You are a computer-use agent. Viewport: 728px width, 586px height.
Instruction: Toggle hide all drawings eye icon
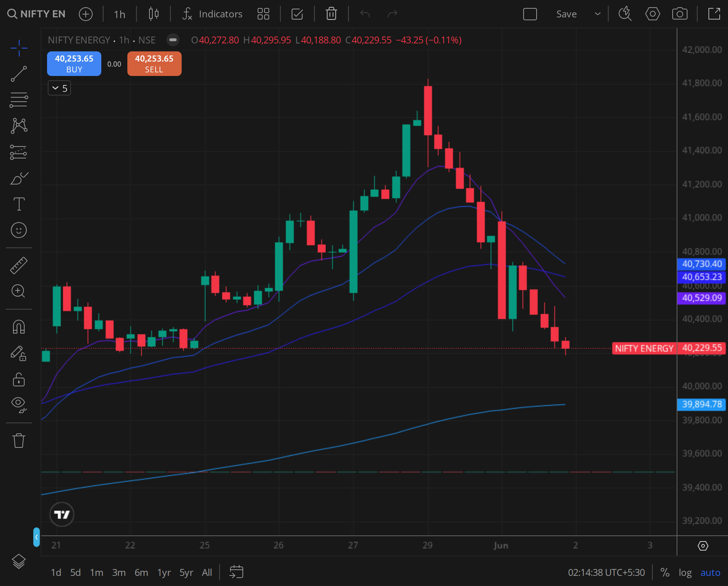(x=19, y=405)
